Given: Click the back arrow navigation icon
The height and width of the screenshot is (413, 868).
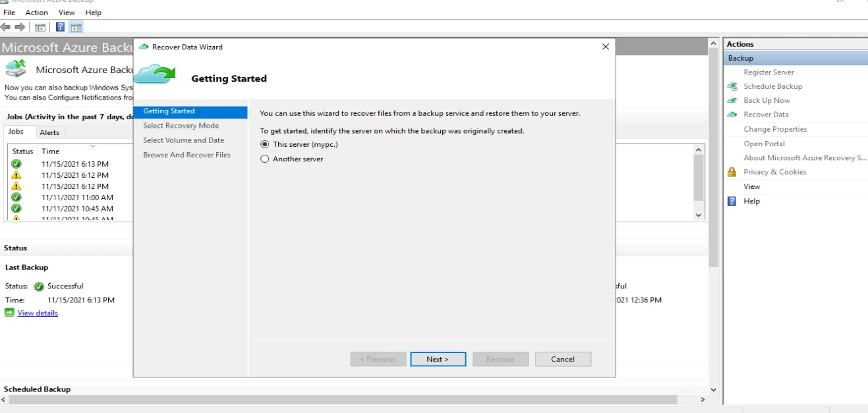Looking at the screenshot, I should click(6, 27).
